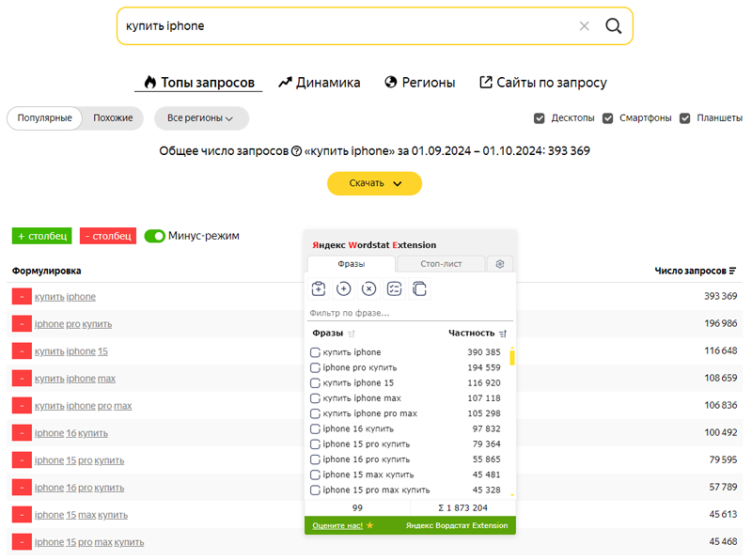The image size is (752, 560).
Task: Clear the search query with X
Action: pyautogui.click(x=584, y=26)
